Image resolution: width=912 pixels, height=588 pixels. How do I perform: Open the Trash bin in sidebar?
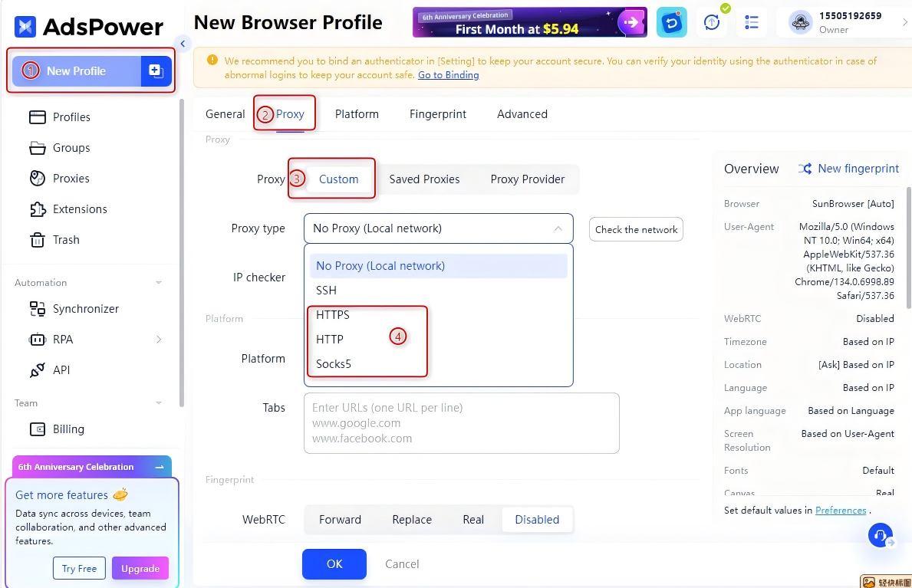(x=38, y=240)
